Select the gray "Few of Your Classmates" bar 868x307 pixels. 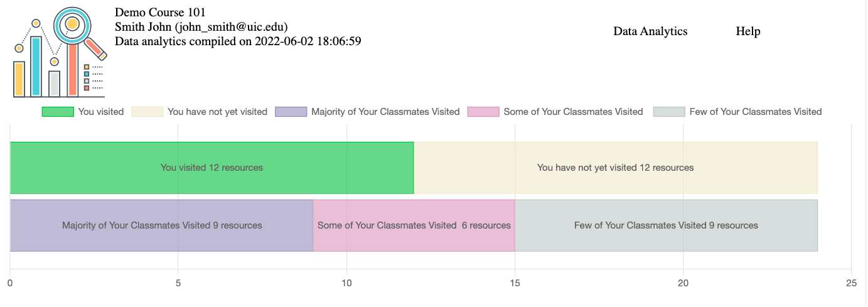(x=667, y=225)
